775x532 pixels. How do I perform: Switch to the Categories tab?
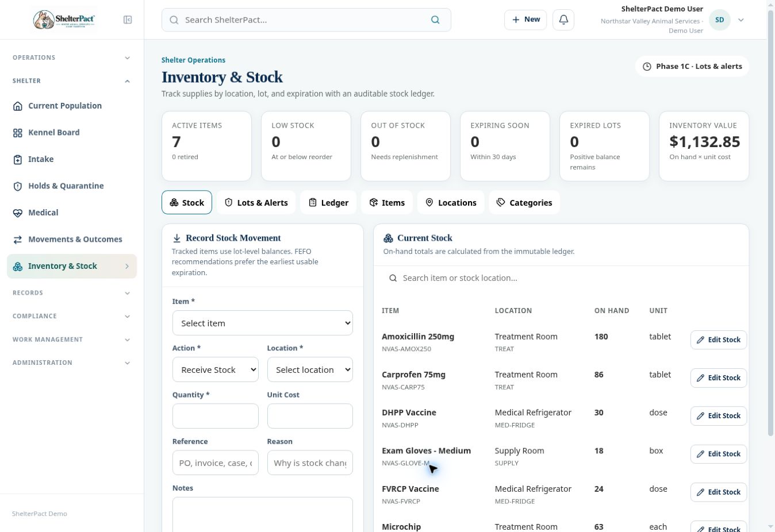pos(524,202)
